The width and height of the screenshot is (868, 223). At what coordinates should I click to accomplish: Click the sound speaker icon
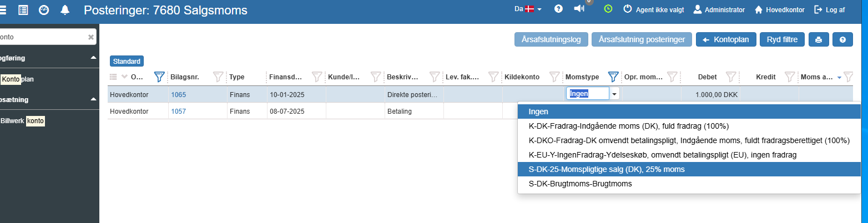click(x=579, y=9)
